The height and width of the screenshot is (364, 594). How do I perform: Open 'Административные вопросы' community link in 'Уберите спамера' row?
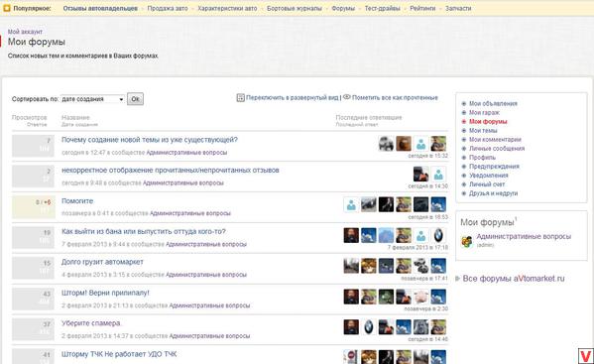coord(209,336)
